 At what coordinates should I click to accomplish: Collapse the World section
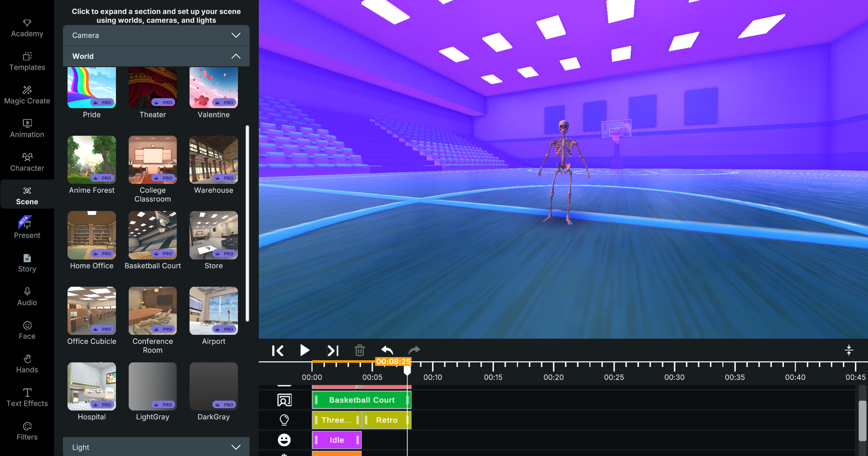tap(155, 56)
